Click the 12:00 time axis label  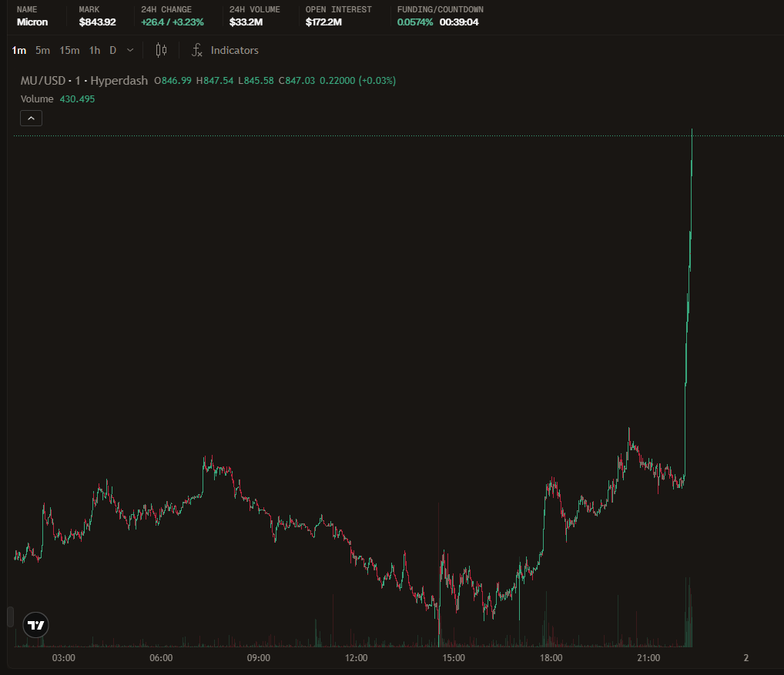click(356, 658)
